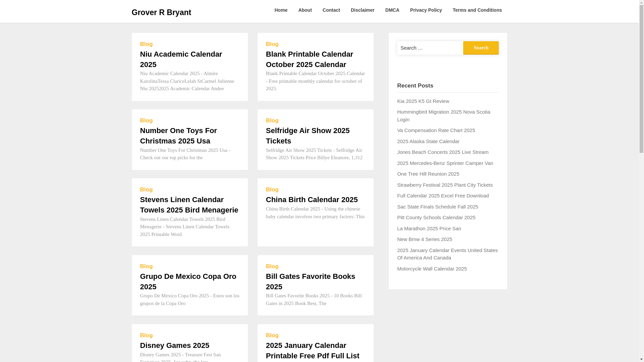Open China Birth Calendar 2025 post
The image size is (644, 362).
point(312,200)
